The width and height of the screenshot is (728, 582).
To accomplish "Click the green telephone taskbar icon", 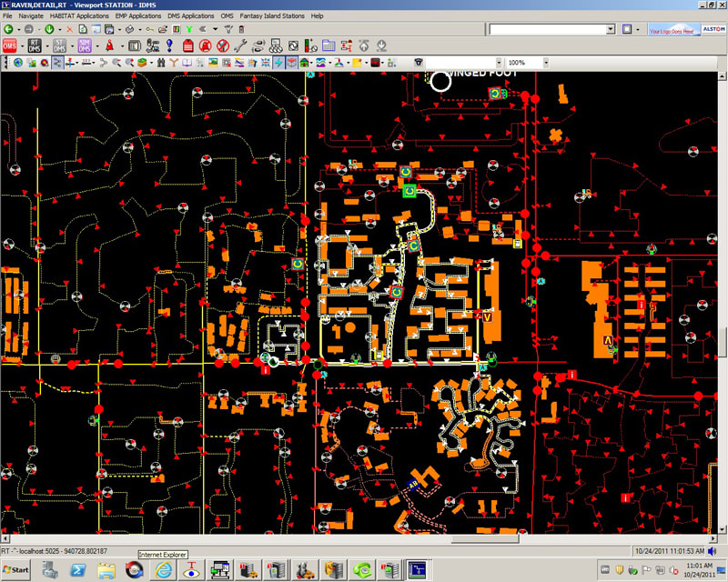I will 361,570.
